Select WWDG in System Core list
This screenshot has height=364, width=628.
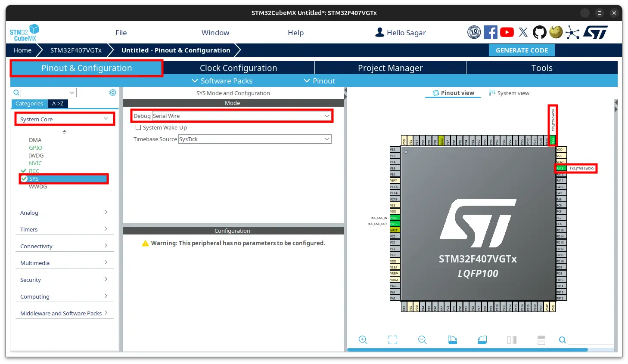point(38,186)
